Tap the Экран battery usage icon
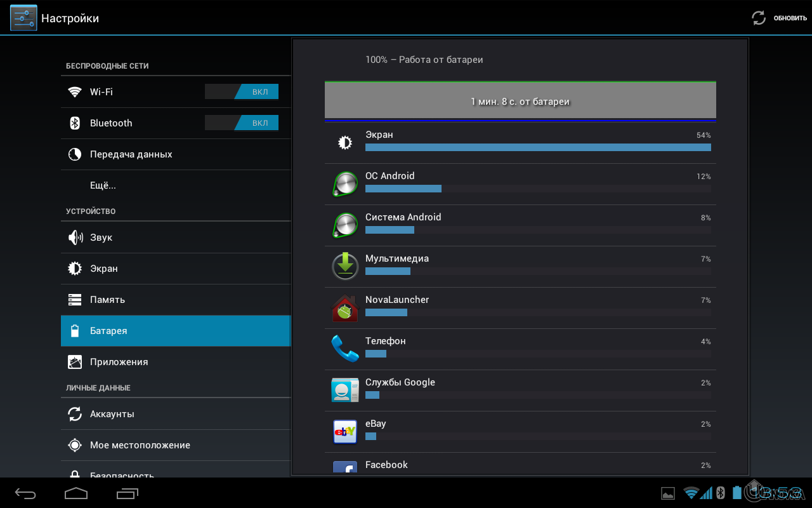812x508 pixels. (344, 142)
